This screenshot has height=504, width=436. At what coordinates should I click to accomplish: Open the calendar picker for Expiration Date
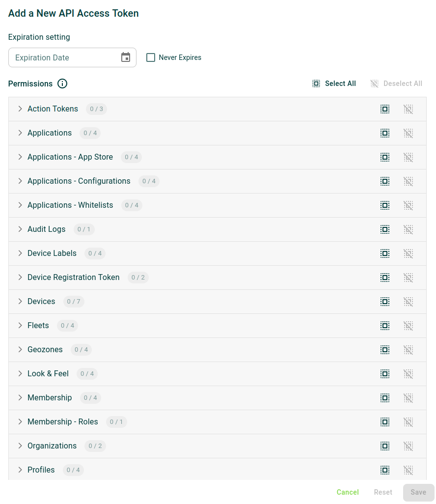126,57
